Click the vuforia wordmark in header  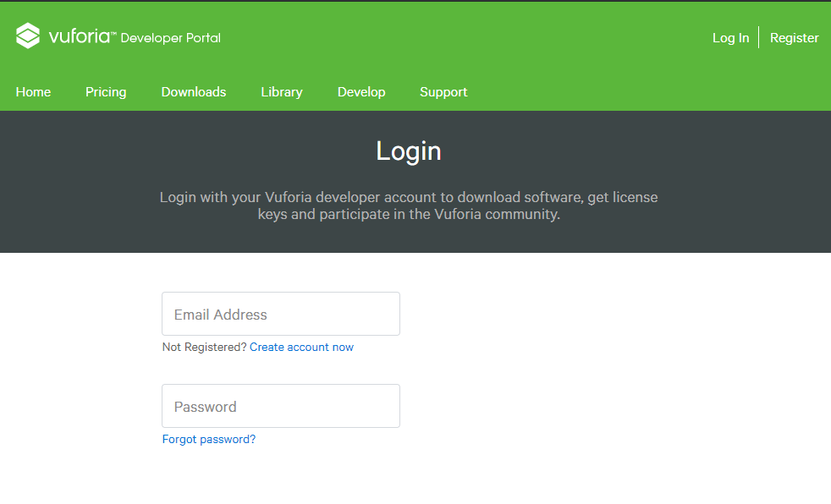79,36
